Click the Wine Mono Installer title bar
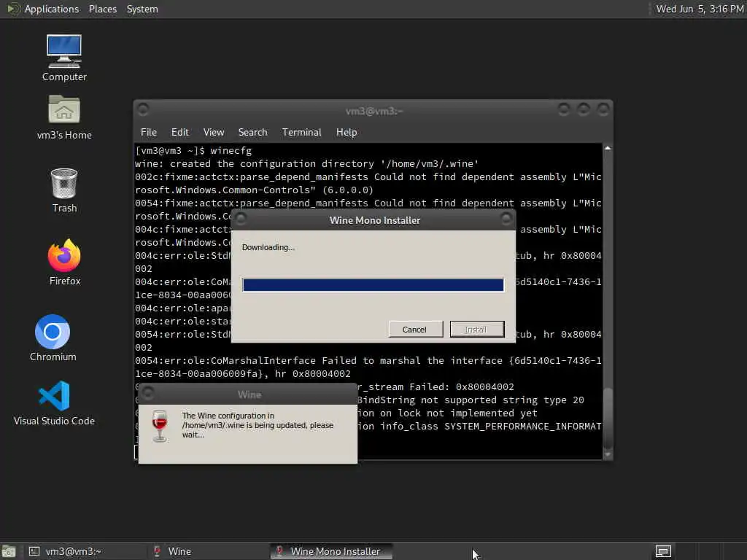 pyautogui.click(x=374, y=220)
